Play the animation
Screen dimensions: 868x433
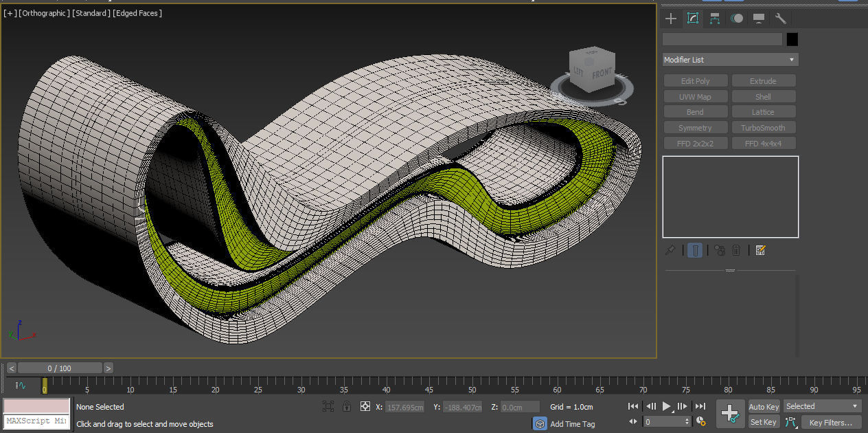coord(667,407)
